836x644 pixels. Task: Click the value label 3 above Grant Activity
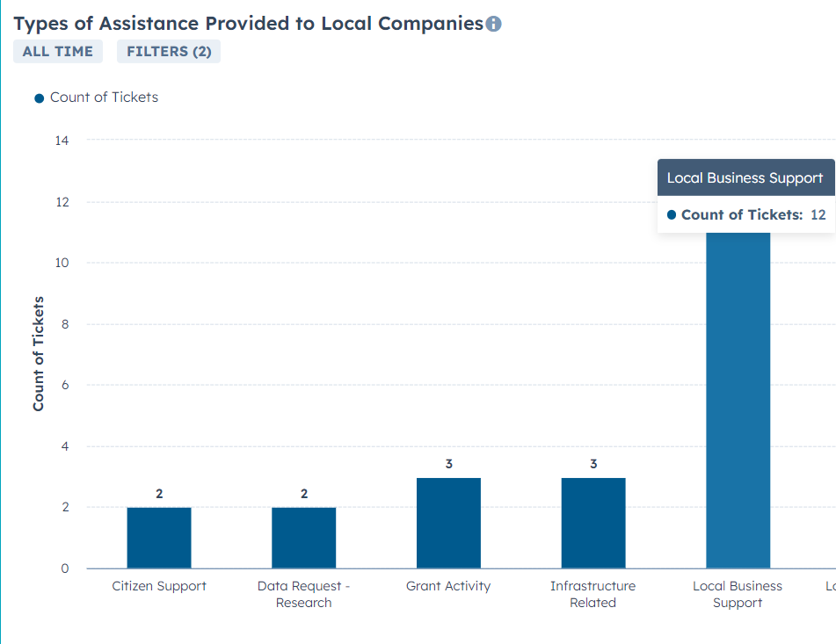449,464
